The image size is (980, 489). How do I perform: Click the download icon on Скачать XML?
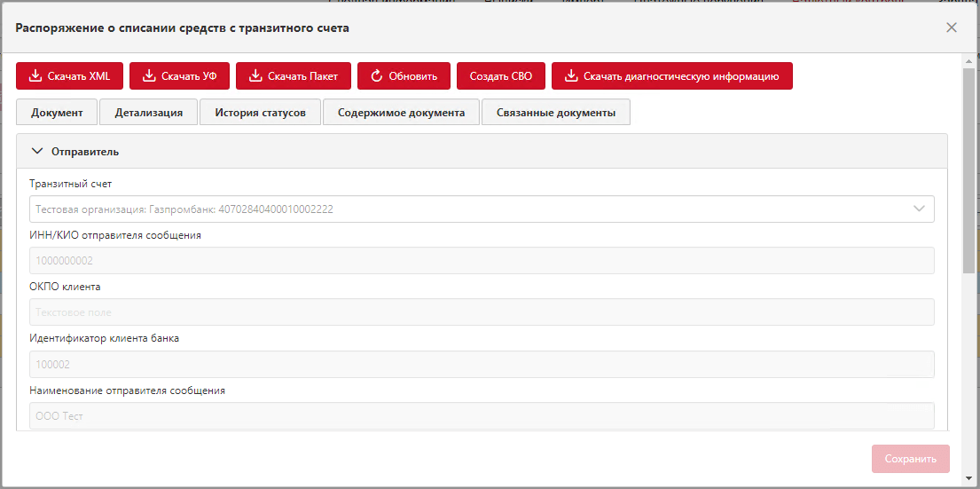tap(35, 76)
